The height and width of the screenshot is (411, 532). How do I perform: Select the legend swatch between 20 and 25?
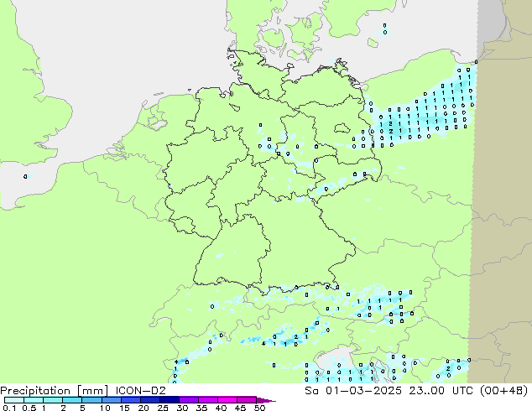pos(149,400)
